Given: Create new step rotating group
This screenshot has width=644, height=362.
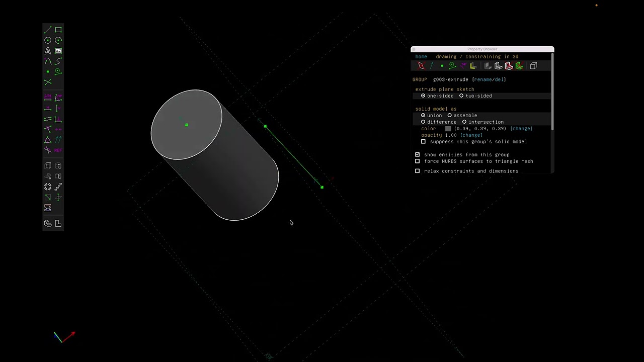Looking at the screenshot, I should pos(48,187).
